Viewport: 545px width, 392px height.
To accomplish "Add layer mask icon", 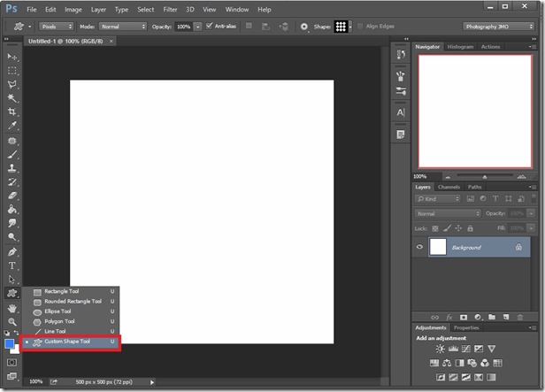I will (x=464, y=317).
